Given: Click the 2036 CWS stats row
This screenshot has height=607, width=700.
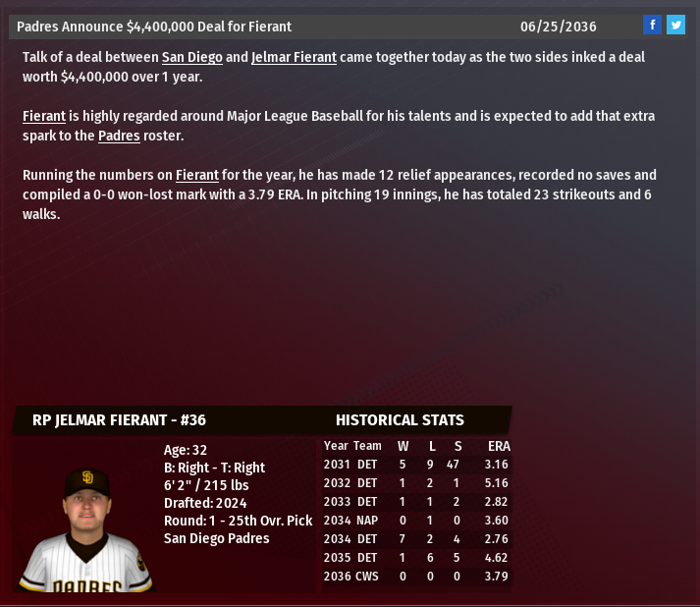Looking at the screenshot, I should pos(417,576).
